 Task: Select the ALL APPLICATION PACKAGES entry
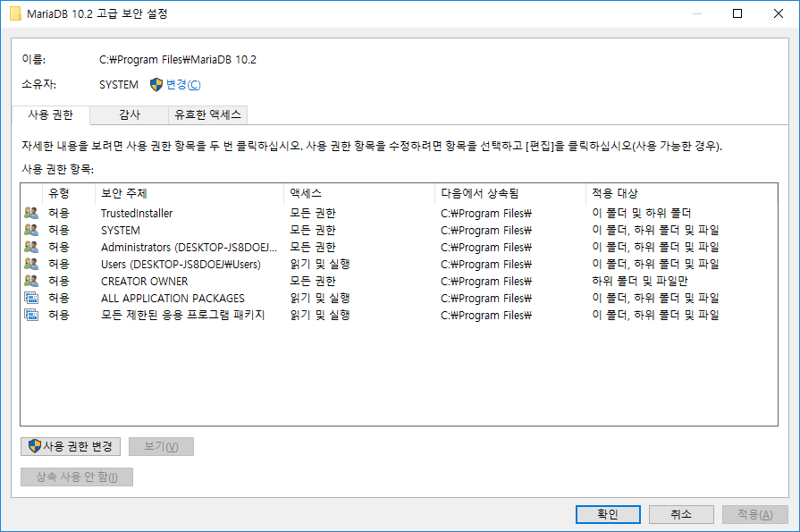click(x=173, y=298)
